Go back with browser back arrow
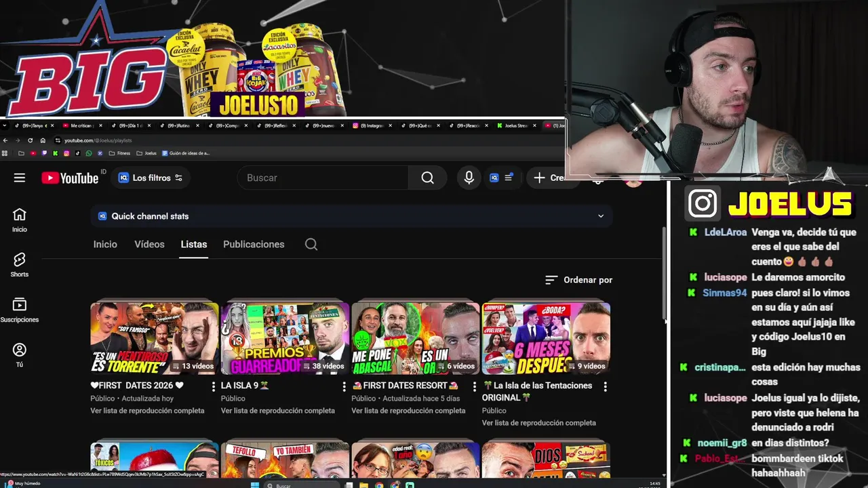The image size is (868, 488). coord(5,140)
